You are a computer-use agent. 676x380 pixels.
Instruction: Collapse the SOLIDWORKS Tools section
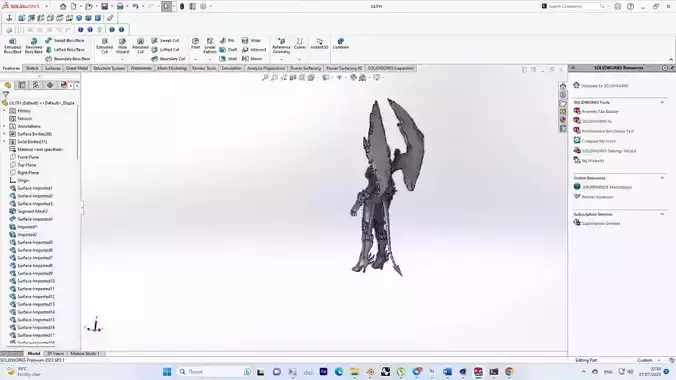[x=662, y=102]
